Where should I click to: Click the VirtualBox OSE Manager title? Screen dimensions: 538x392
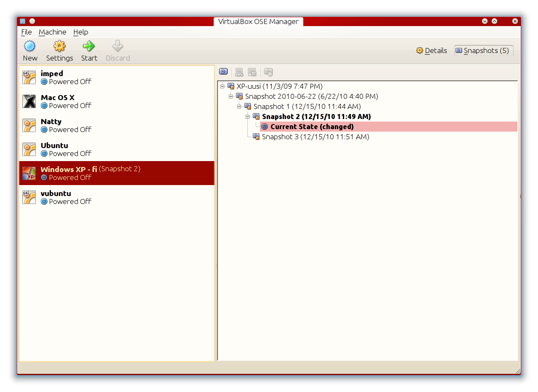pos(258,21)
